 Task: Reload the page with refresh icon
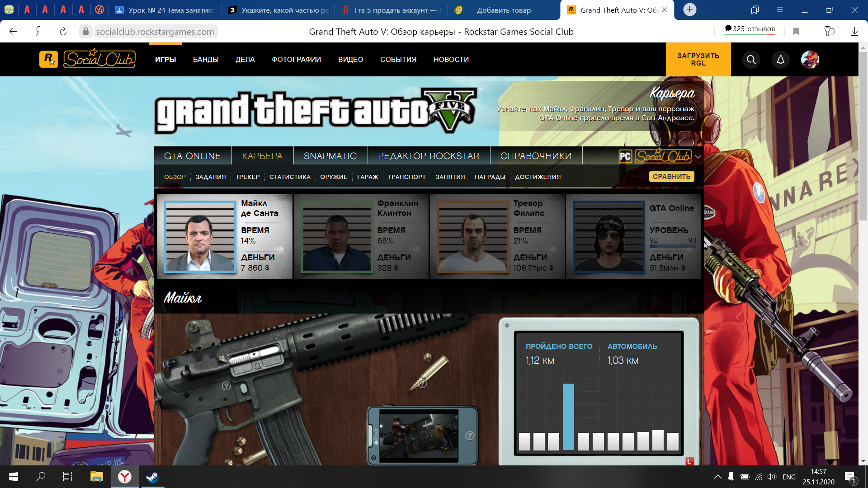[63, 32]
